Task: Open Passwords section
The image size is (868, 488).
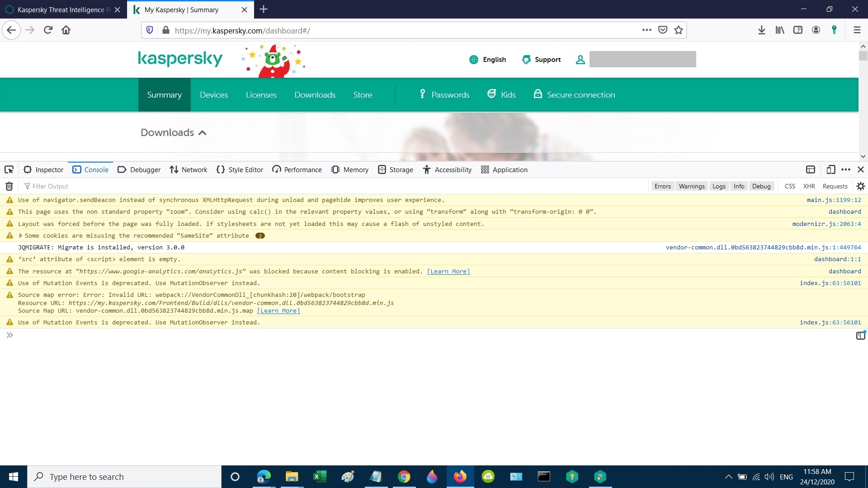Action: click(x=444, y=95)
